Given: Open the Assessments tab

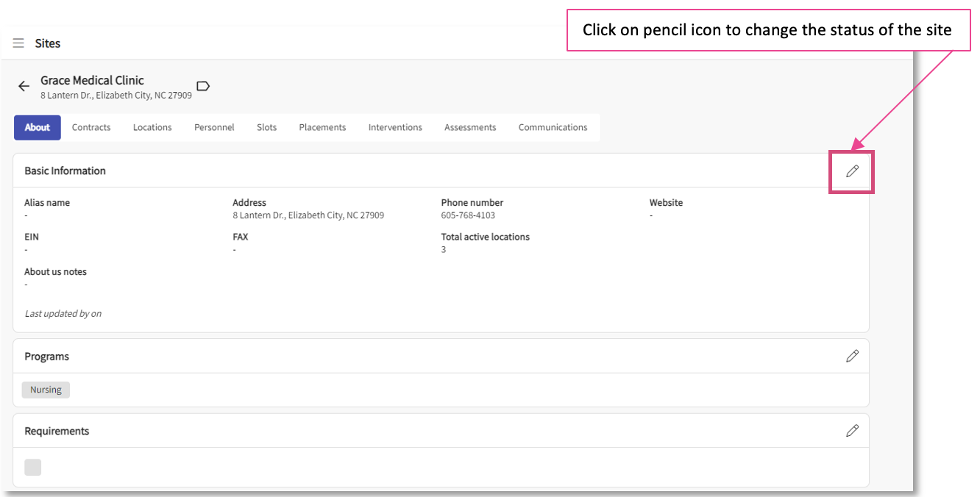Looking at the screenshot, I should pos(470,127).
